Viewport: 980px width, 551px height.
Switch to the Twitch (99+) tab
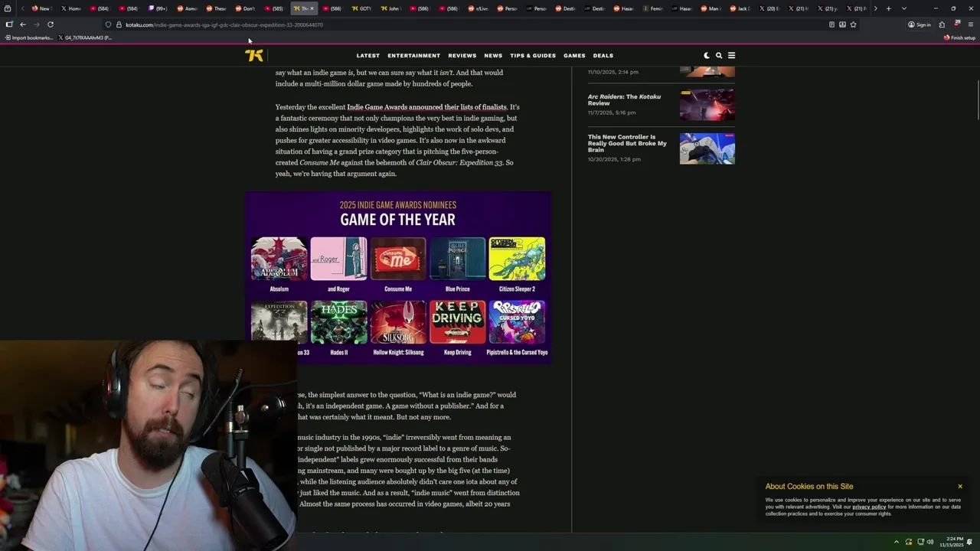[x=158, y=8]
